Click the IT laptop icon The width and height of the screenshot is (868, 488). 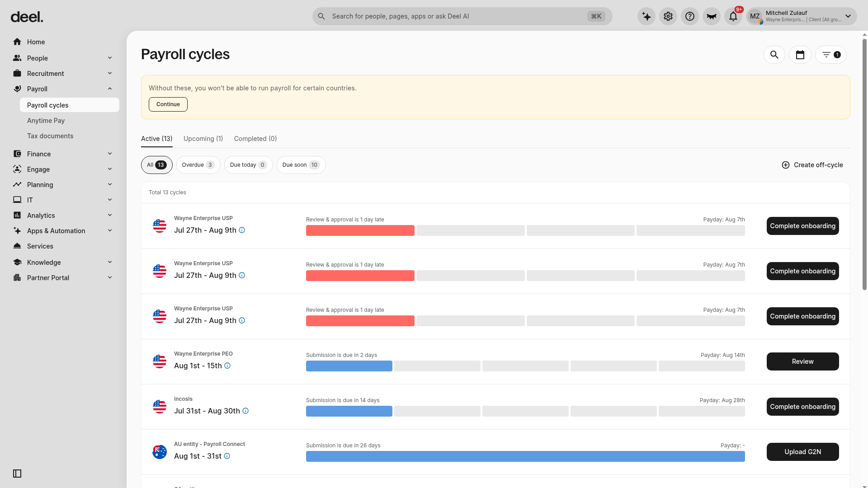pyautogui.click(x=17, y=200)
